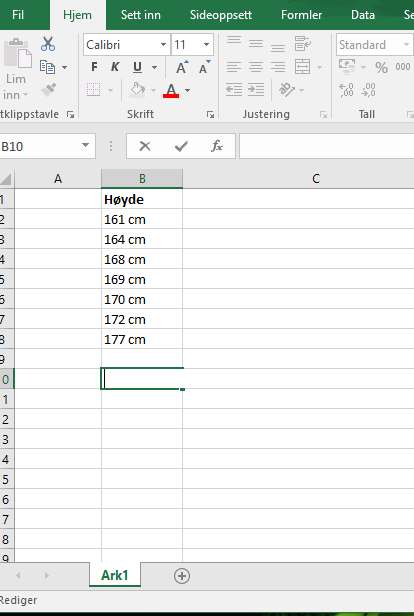Toggle Wrap Text icon

coord(303,44)
